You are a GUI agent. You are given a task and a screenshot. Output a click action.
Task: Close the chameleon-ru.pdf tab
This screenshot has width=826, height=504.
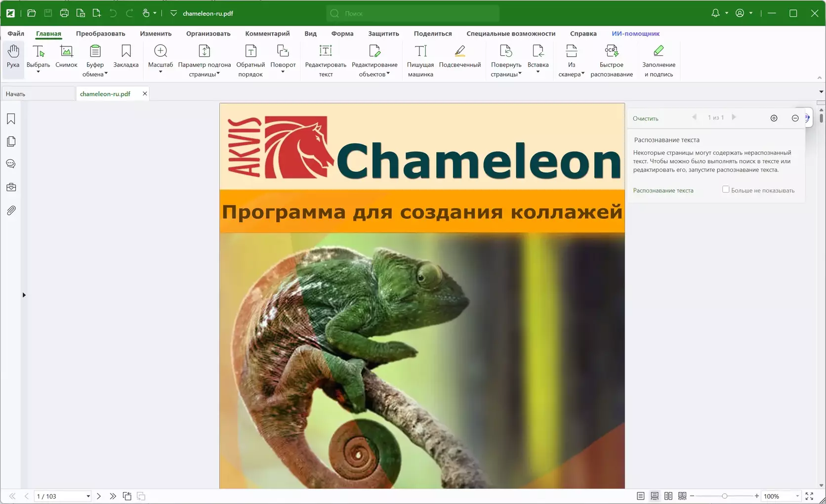[x=145, y=93]
